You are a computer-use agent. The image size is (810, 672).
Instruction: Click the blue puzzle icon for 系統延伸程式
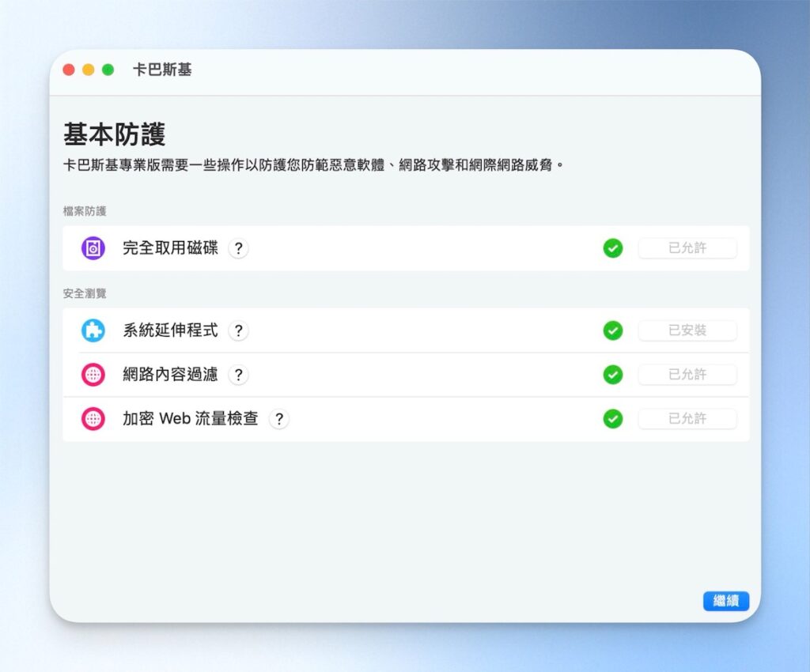tap(93, 330)
